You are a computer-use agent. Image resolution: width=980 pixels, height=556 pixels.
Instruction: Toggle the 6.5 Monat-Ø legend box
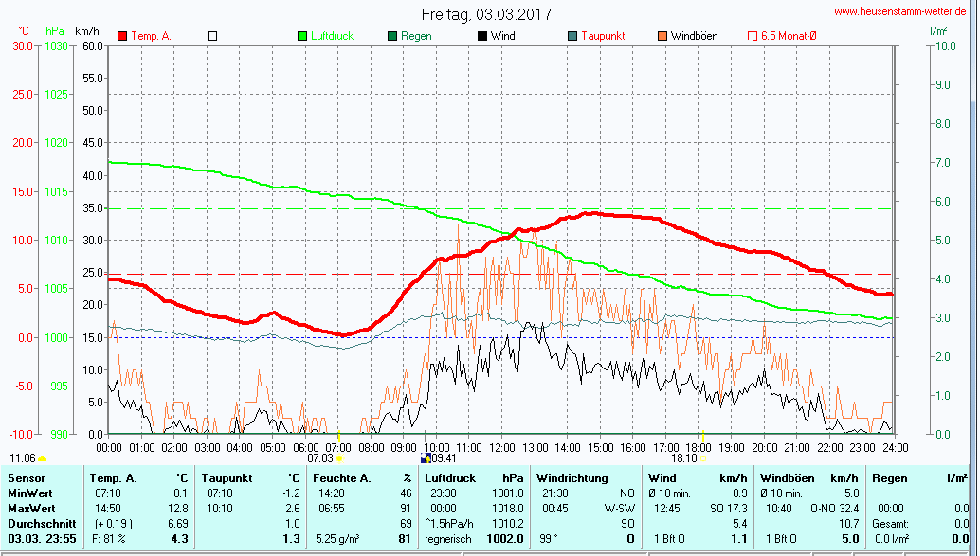point(753,36)
